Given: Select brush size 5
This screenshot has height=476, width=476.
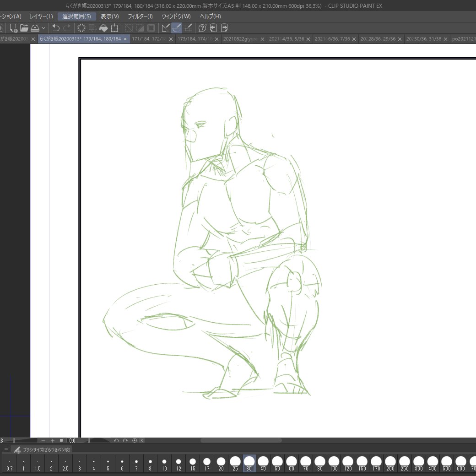Looking at the screenshot, I should click(x=108, y=464).
